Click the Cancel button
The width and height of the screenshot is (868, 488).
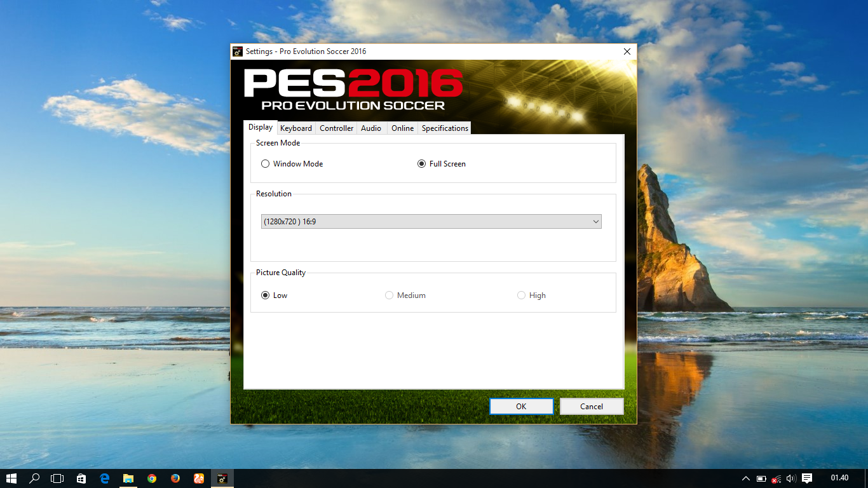click(x=592, y=407)
